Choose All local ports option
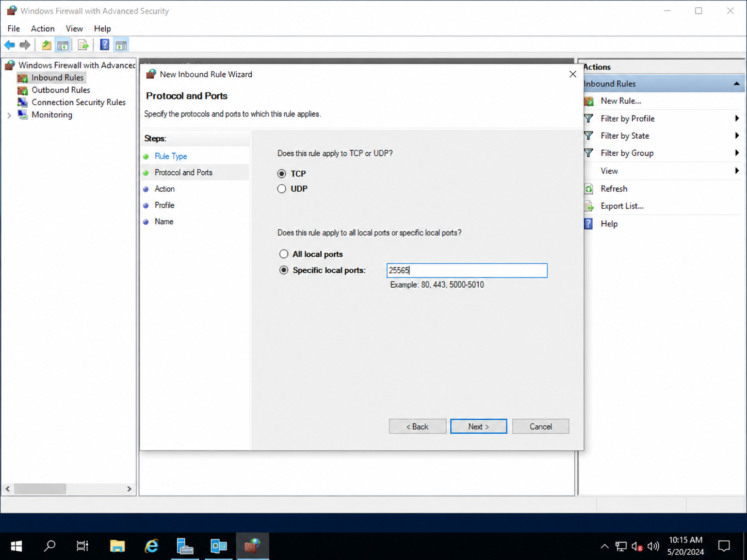The width and height of the screenshot is (747, 560). [284, 254]
